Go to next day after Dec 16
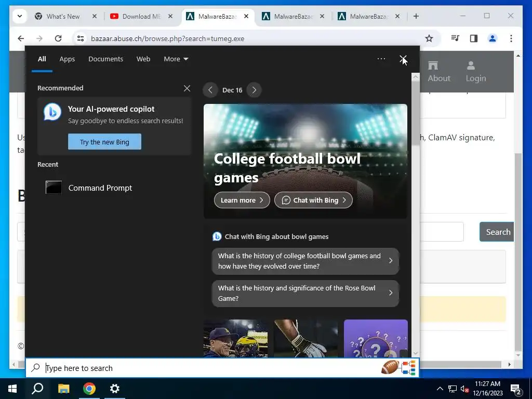532x399 pixels. 254,90
